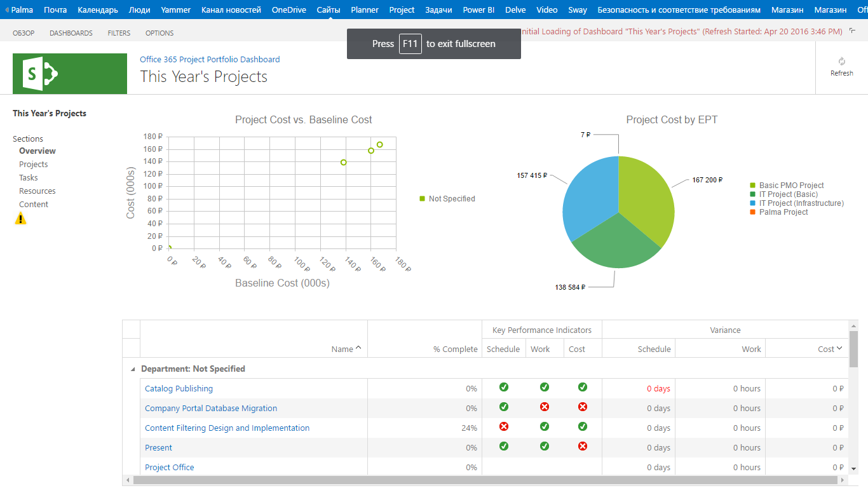The image size is (868, 488).
Task: Click the Refresh icon on the dashboard
Action: click(841, 61)
